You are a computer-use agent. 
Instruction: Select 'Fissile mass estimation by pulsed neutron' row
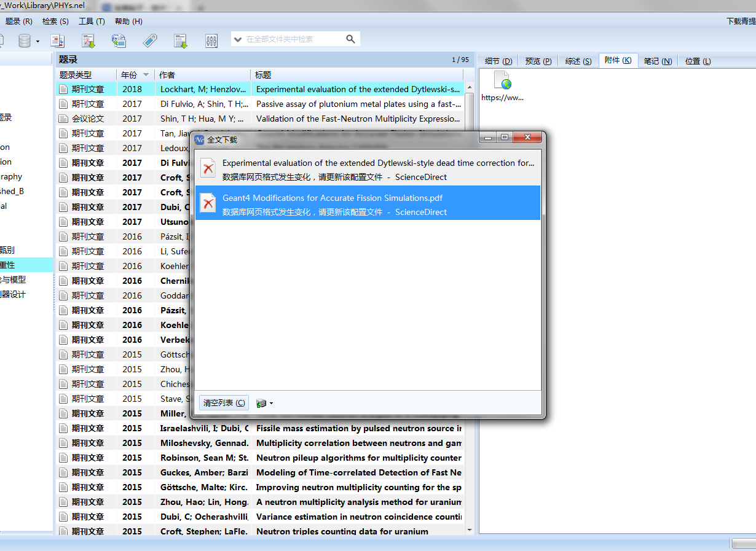coord(260,428)
